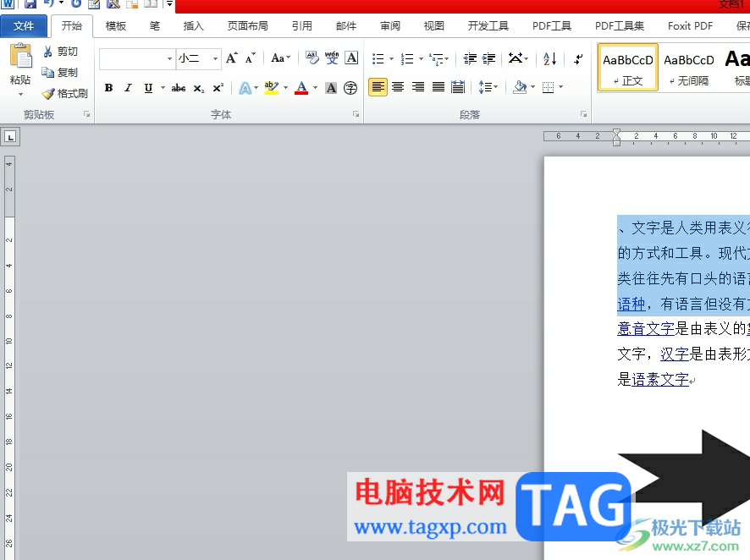Apply text highlight color marker

pos(271,87)
